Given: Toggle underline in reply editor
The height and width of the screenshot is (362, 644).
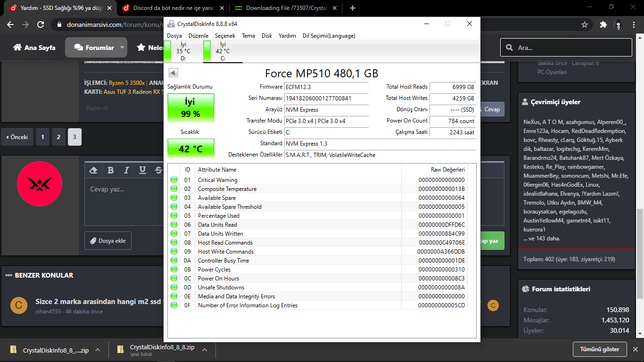Looking at the screenshot, I should click(x=142, y=170).
